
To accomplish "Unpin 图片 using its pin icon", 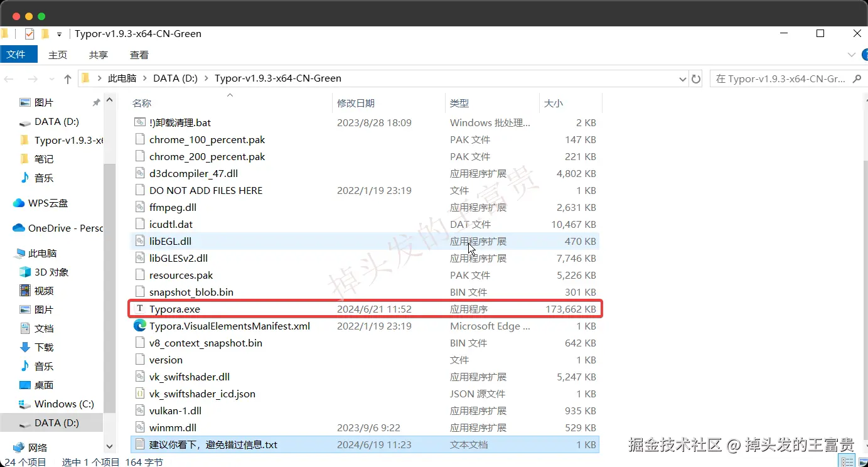I will (96, 102).
